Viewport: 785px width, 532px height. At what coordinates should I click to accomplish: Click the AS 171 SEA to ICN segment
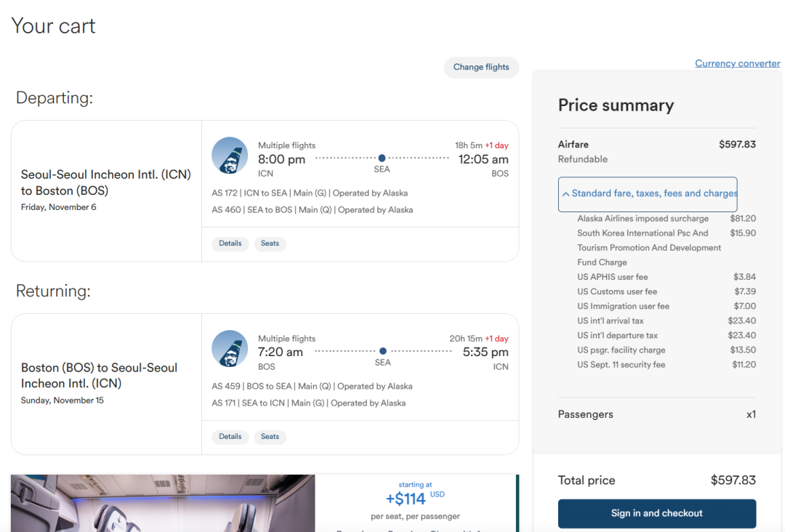(x=308, y=403)
